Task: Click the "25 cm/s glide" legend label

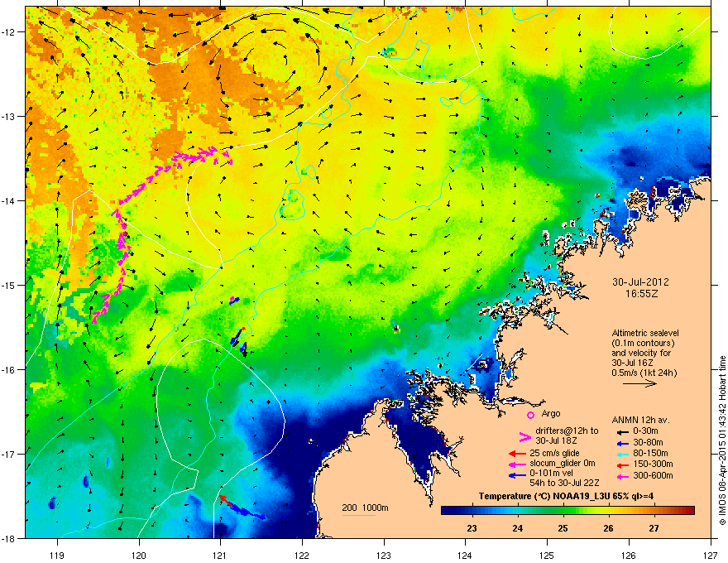Action: pos(554,453)
